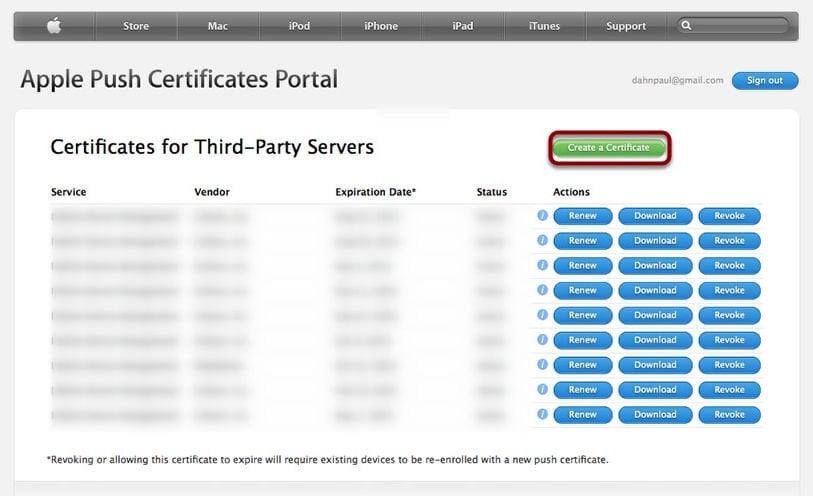Click the info icon in the third certificate row

[542, 265]
